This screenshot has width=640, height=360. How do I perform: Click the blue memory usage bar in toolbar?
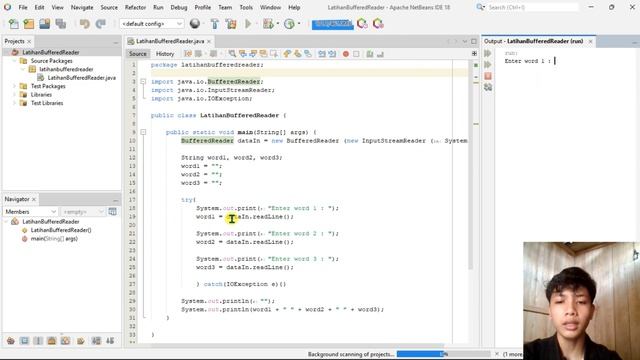click(332, 24)
